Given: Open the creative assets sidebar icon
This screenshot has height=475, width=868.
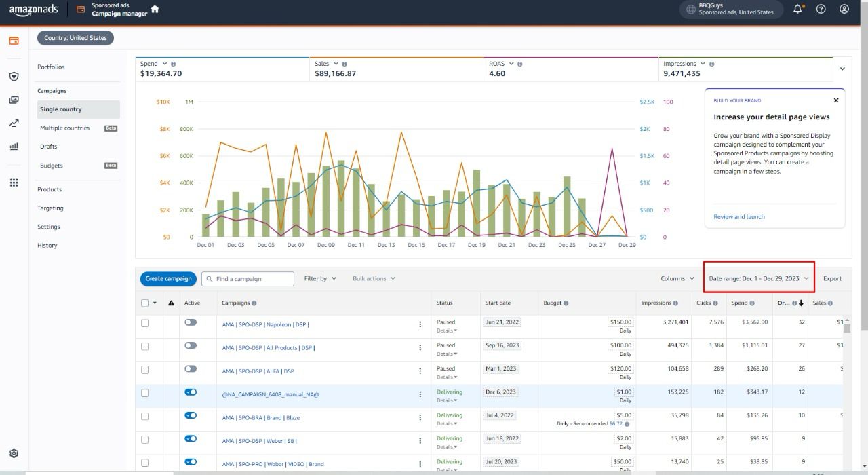Looking at the screenshot, I should pos(14,100).
